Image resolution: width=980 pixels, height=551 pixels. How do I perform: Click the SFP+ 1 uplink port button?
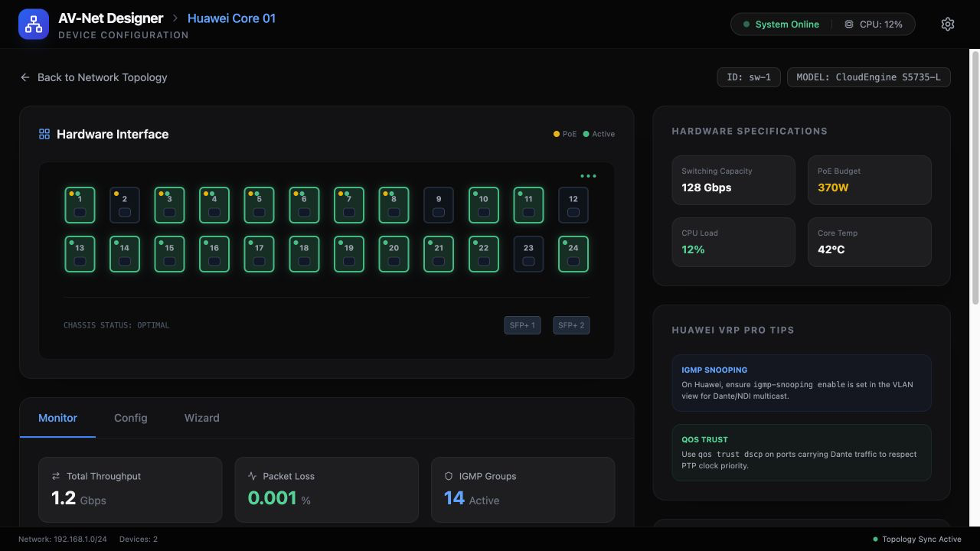click(x=522, y=325)
